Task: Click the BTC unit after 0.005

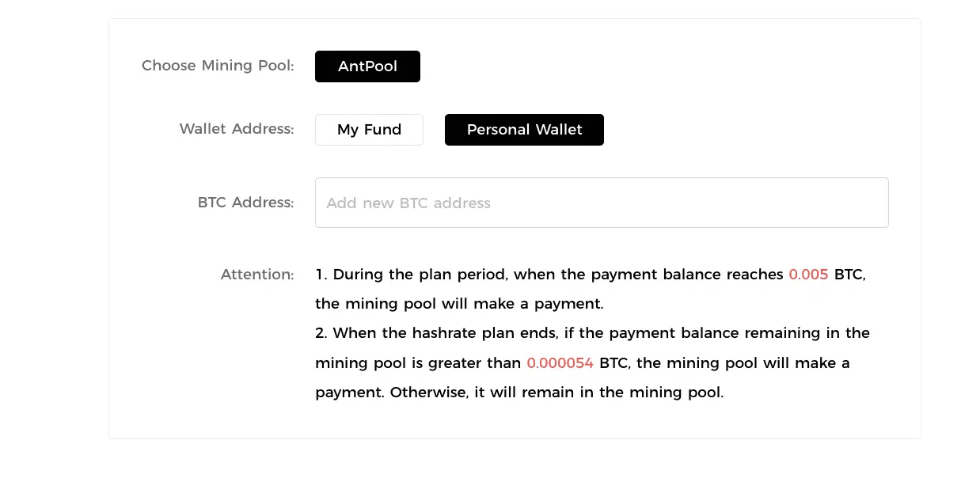Action: pyautogui.click(x=848, y=275)
